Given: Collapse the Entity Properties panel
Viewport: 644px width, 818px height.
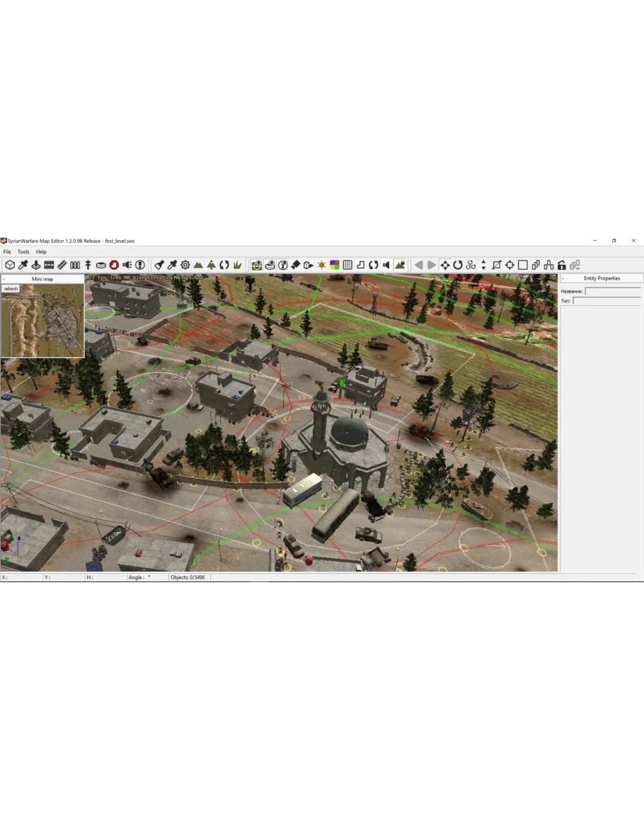Looking at the screenshot, I should pos(563,278).
